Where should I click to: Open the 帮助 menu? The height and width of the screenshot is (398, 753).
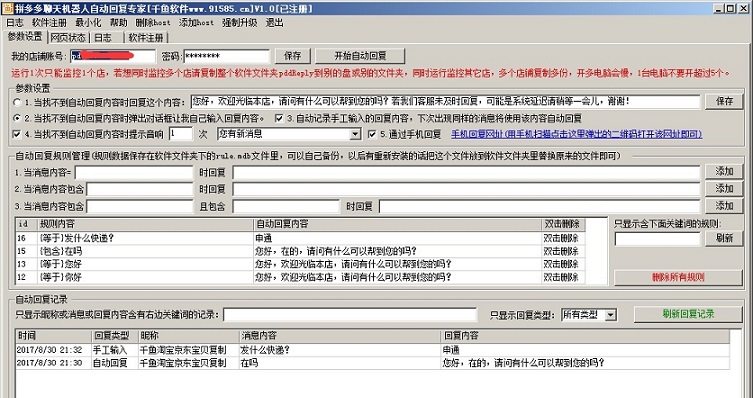(x=119, y=23)
